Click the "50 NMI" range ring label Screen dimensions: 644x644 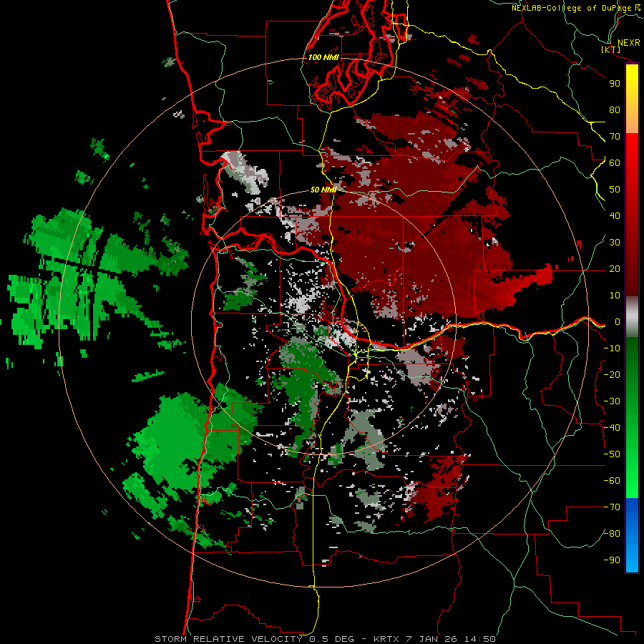[323, 190]
